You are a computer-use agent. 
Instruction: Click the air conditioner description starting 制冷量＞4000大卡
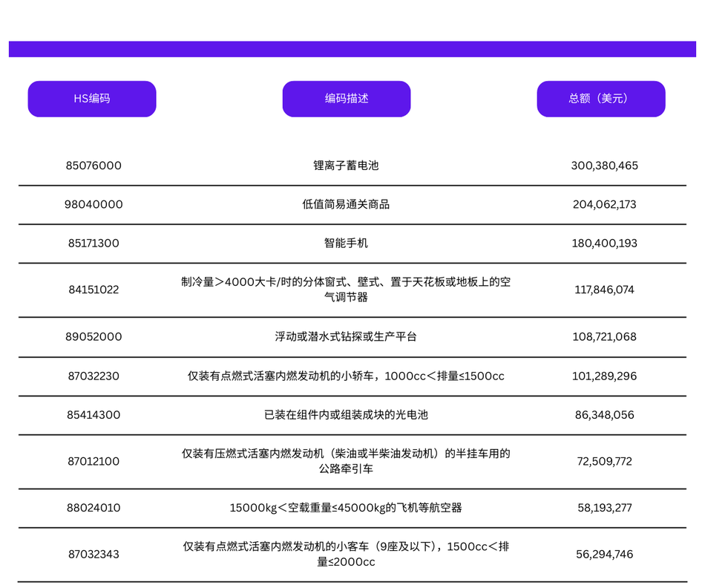(x=347, y=290)
